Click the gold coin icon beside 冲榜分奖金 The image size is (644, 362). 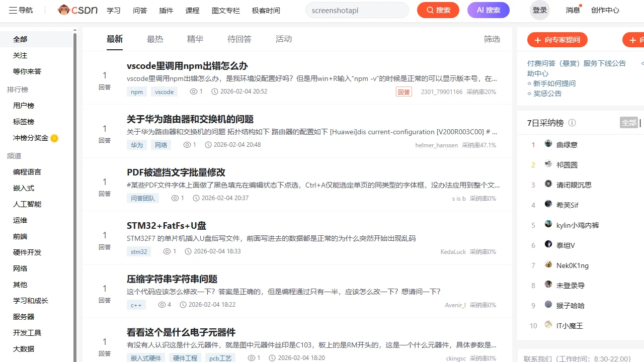point(54,138)
